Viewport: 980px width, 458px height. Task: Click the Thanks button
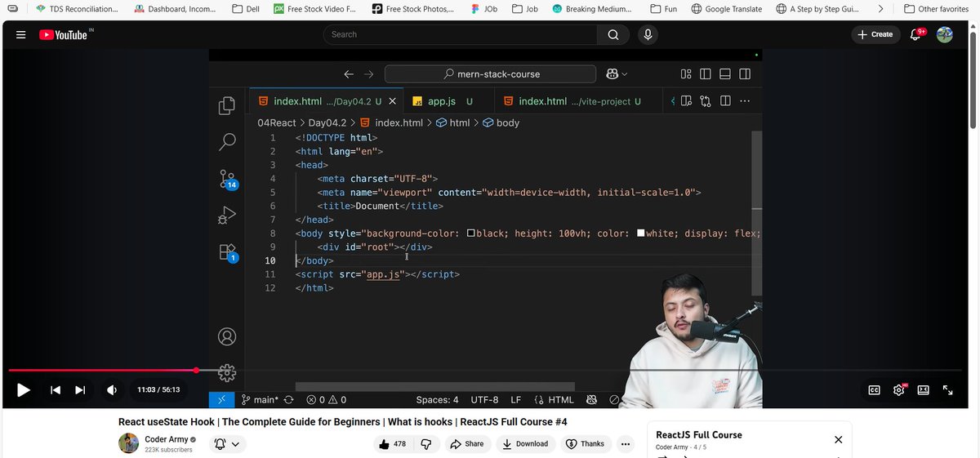click(x=585, y=443)
